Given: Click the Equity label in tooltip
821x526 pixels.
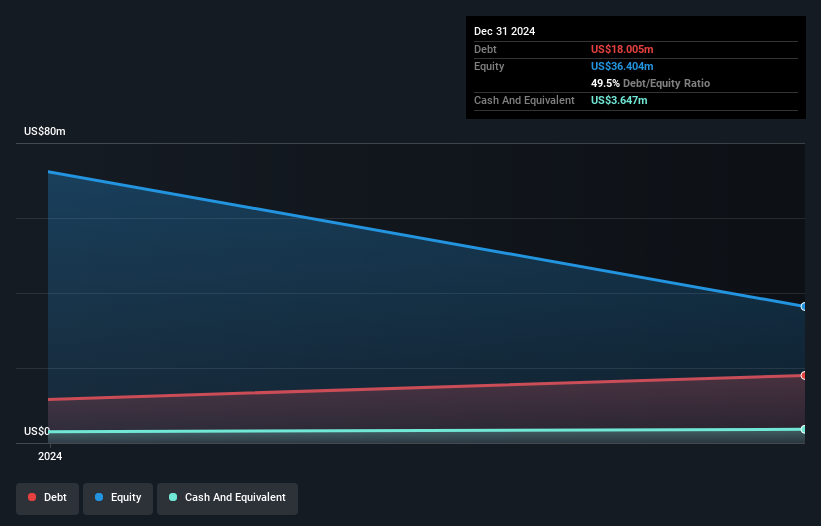Looking at the screenshot, I should (489, 66).
